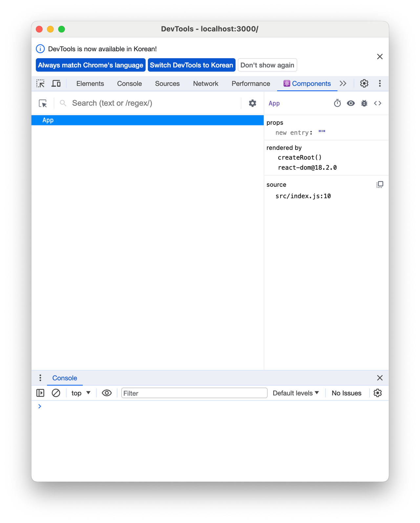
Task: Click the console prompt chevron
Action: (x=40, y=406)
